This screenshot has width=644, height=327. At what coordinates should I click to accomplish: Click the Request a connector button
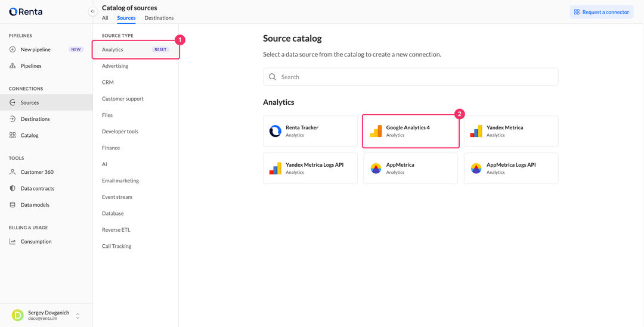(601, 12)
